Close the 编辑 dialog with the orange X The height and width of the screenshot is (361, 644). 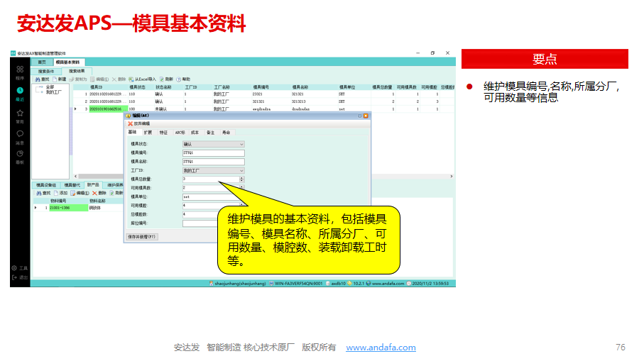click(366, 116)
